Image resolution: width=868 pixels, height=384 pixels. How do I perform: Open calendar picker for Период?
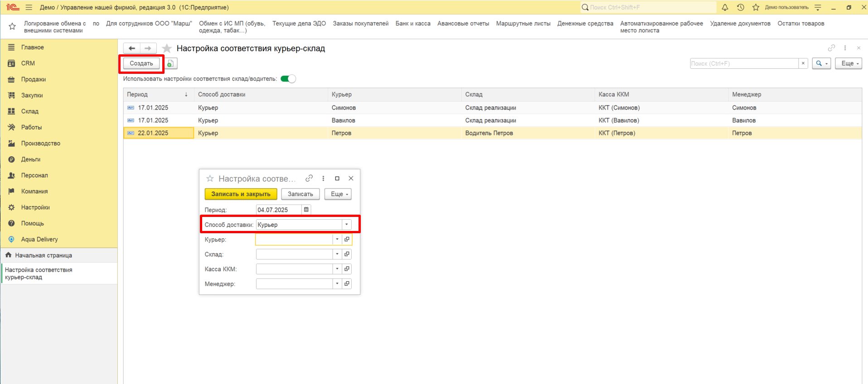coord(306,210)
